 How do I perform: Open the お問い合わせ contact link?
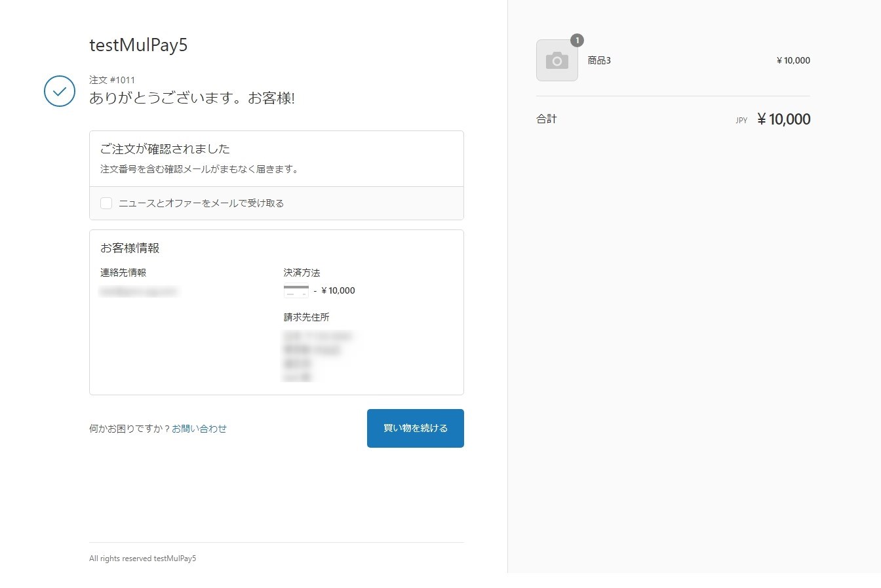[199, 428]
